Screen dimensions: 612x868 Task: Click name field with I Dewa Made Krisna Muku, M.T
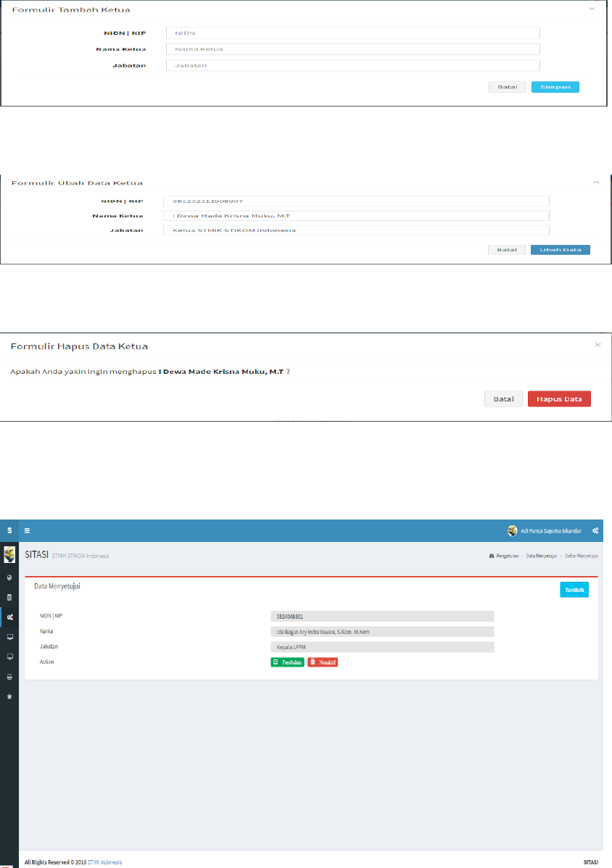(x=356, y=216)
